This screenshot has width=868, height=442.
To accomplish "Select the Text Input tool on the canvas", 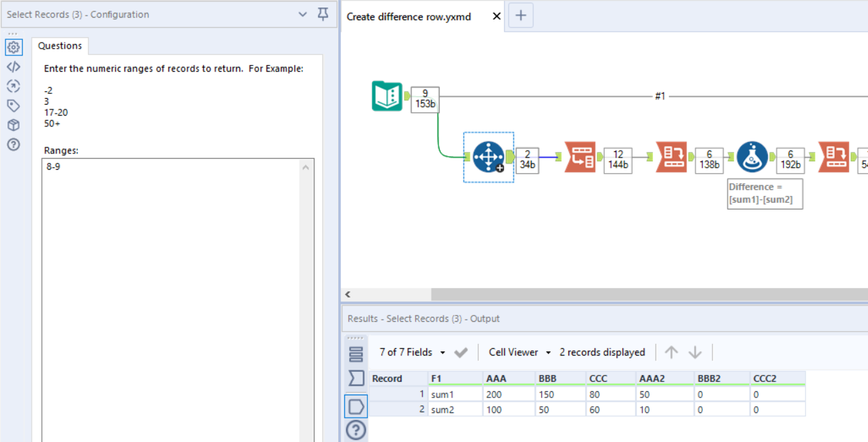I will 388,97.
